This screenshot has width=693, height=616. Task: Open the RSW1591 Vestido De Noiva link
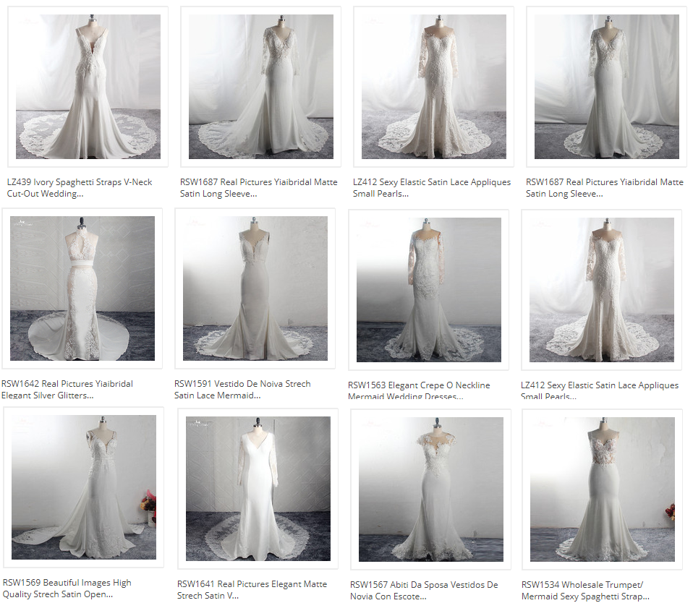pos(242,388)
